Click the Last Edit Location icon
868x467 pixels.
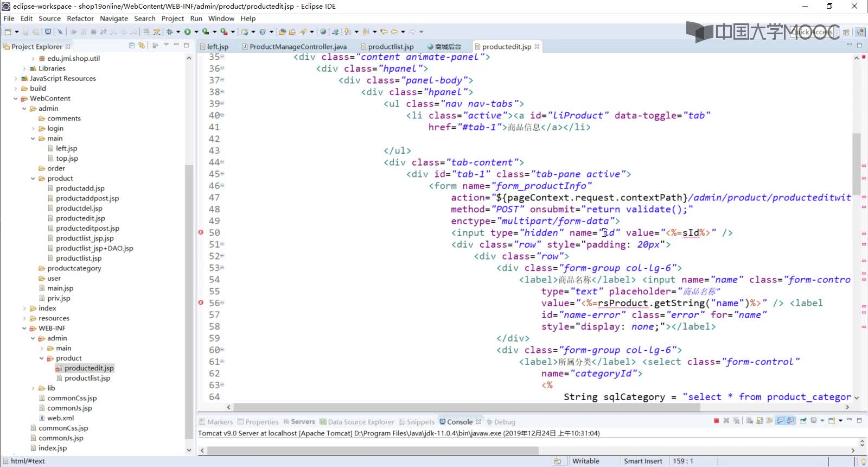(x=384, y=32)
